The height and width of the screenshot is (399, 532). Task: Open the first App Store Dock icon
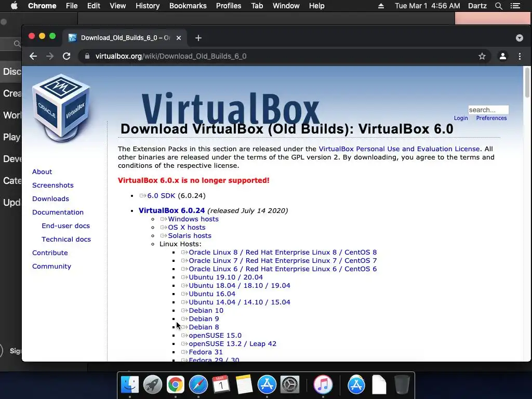tap(267, 385)
